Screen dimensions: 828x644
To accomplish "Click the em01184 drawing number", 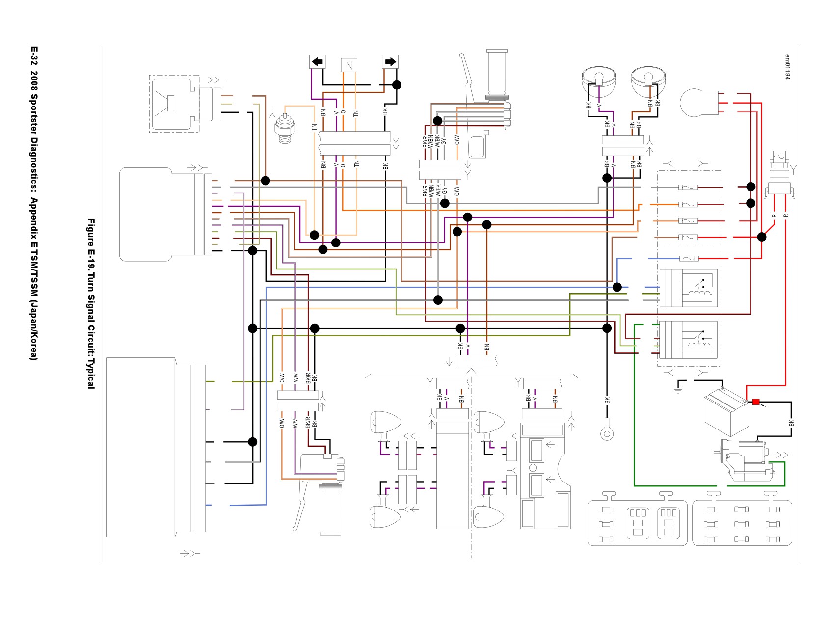I will pos(787,67).
